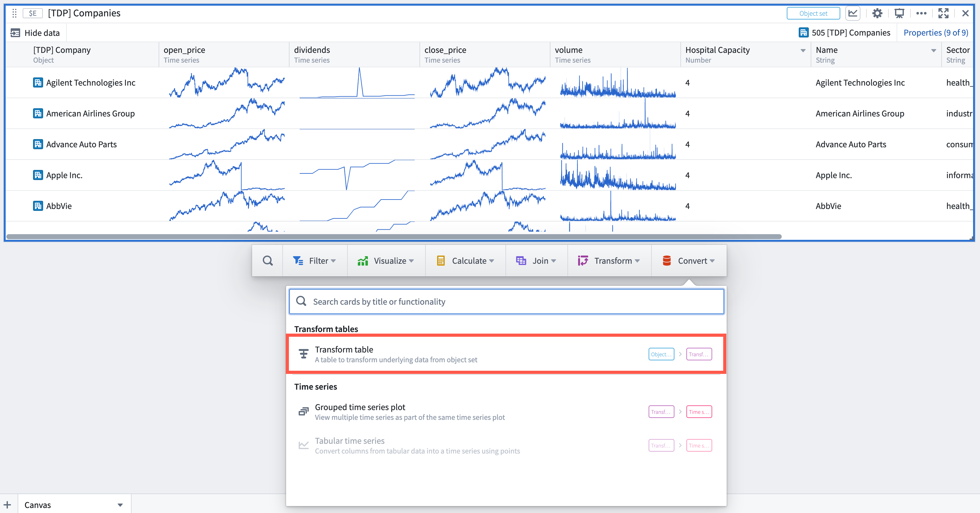
Task: Grab the card drag handle icon
Action: point(14,13)
